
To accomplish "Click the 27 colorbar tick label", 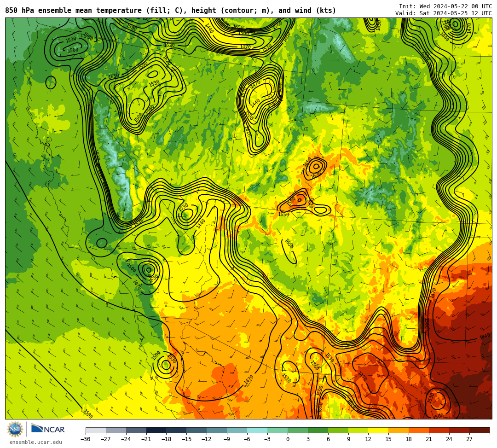I will [469, 439].
